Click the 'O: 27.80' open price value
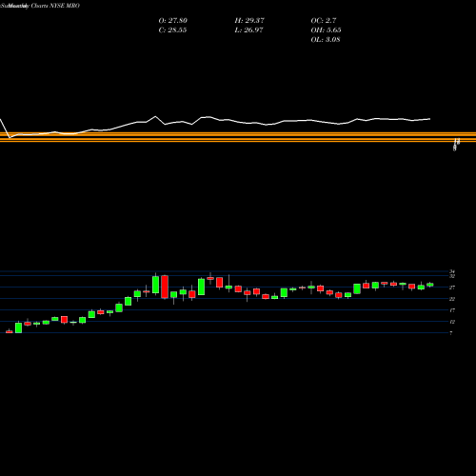 pos(173,21)
